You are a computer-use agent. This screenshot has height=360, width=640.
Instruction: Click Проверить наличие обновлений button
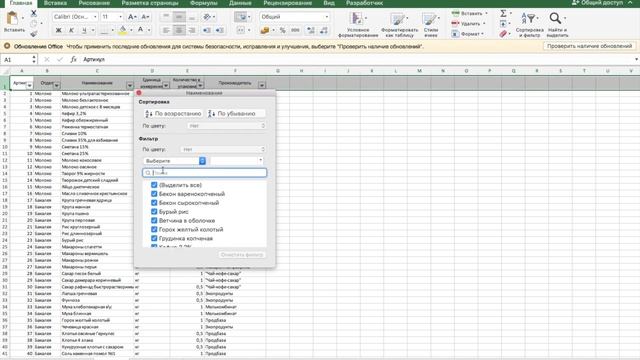point(589,46)
